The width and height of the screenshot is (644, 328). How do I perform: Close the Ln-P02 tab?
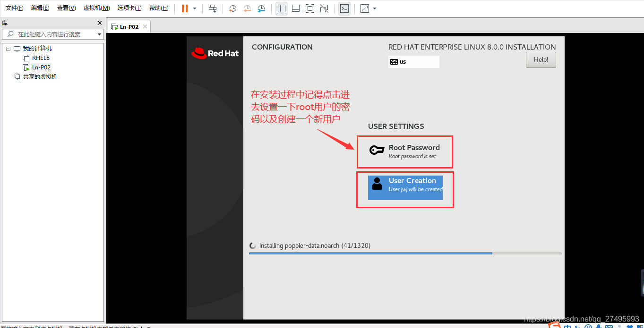tap(145, 26)
